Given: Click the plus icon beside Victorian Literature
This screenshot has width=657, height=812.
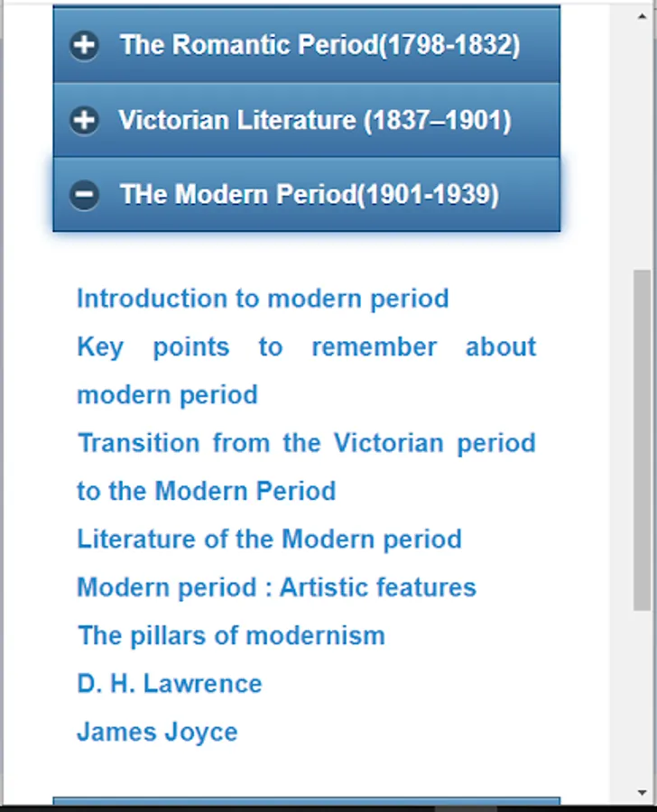Looking at the screenshot, I should [85, 120].
